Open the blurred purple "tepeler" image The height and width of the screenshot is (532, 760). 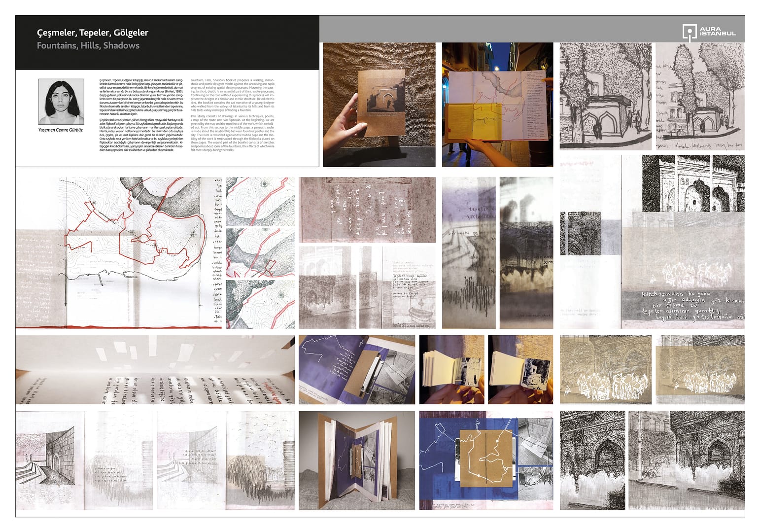click(x=469, y=252)
